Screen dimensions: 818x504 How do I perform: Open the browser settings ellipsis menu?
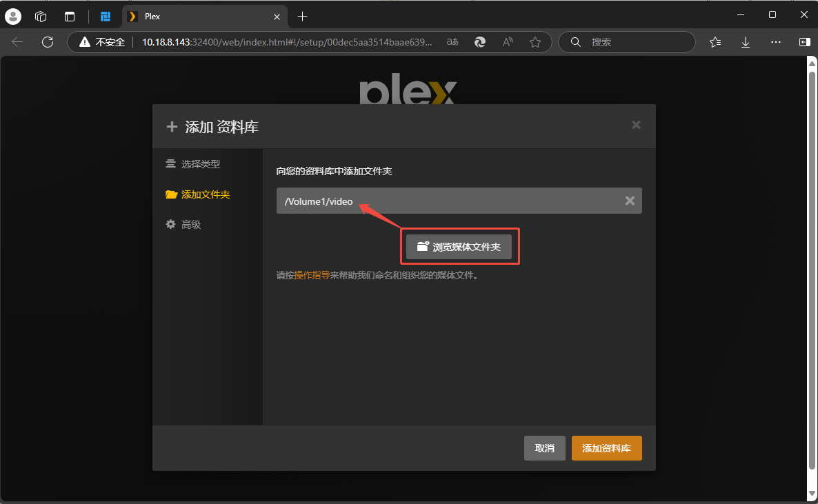pos(776,42)
